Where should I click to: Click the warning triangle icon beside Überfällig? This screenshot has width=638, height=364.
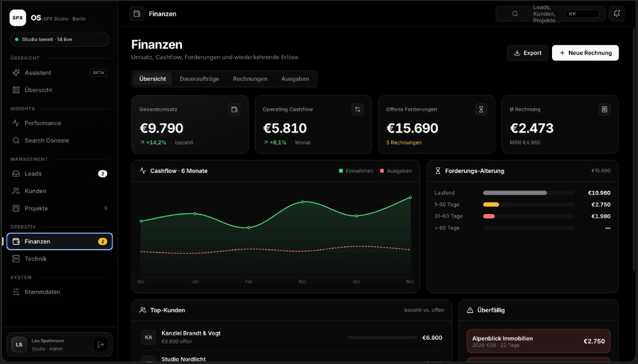pos(470,310)
